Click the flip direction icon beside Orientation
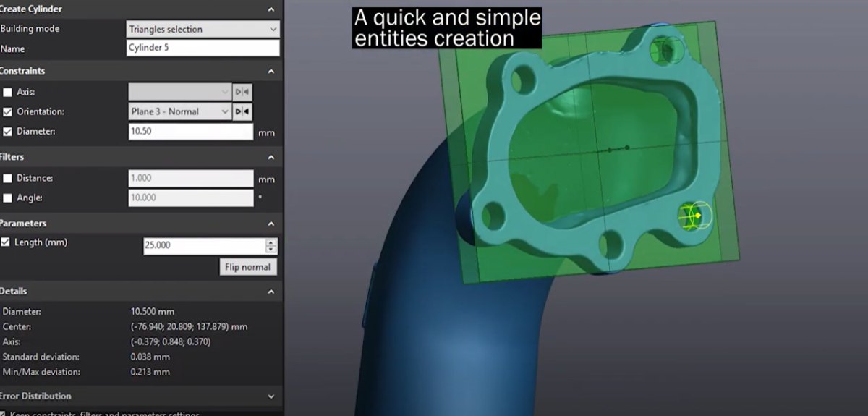868x416 pixels. click(242, 111)
